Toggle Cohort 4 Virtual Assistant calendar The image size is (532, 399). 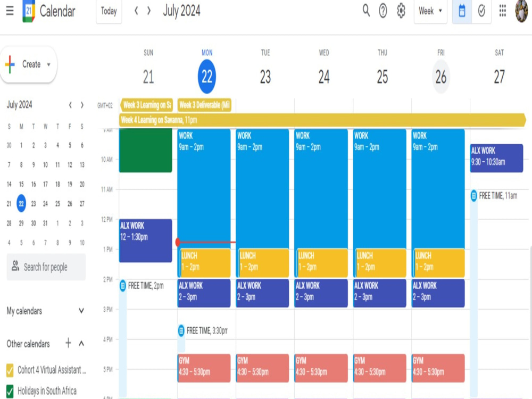tap(10, 370)
